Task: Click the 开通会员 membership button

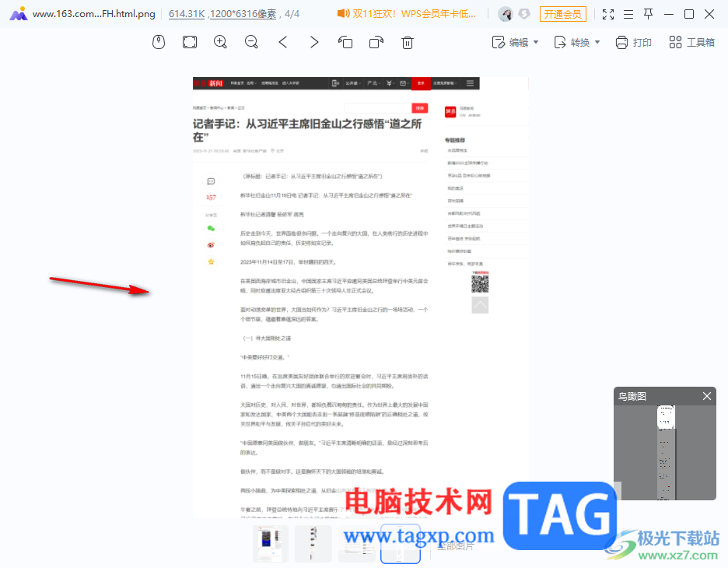Action: (x=563, y=14)
